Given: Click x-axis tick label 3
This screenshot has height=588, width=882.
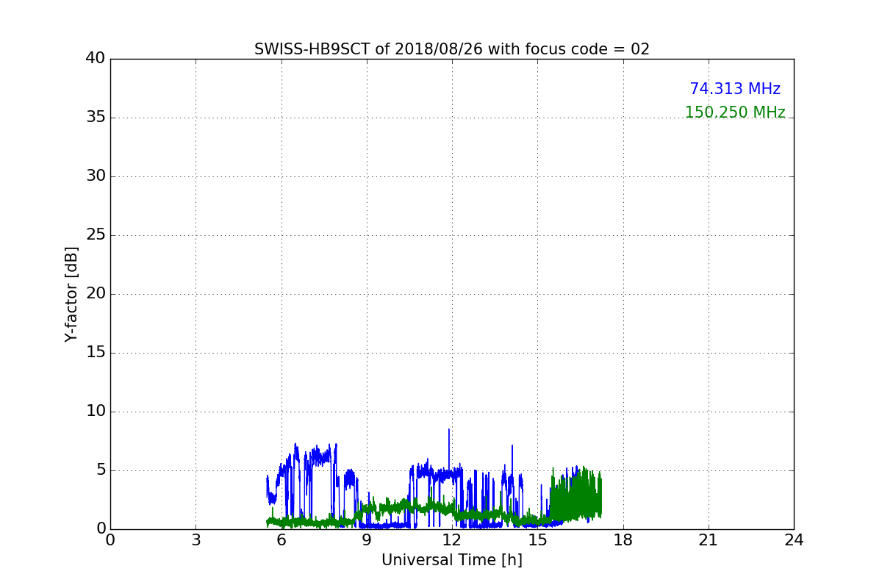Looking at the screenshot, I should click(196, 540).
